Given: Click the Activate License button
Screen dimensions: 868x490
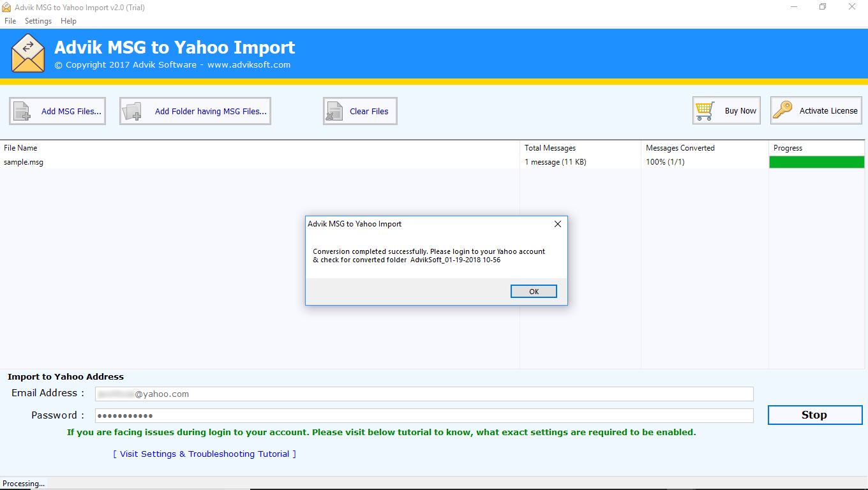Looking at the screenshot, I should coord(816,110).
